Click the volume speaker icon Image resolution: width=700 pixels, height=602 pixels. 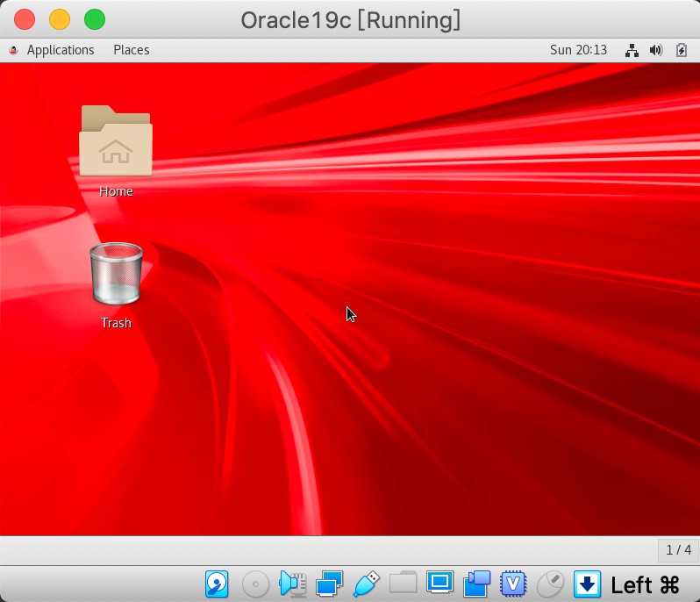pos(656,50)
